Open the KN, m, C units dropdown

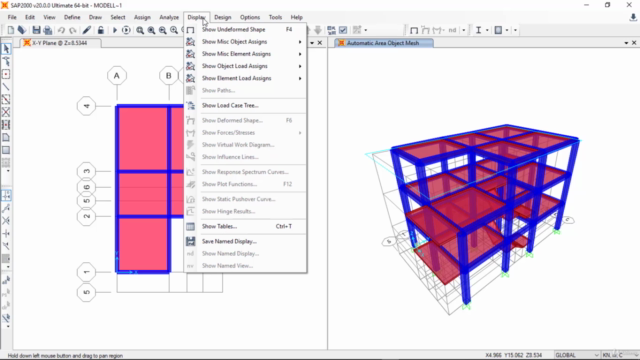coord(620,355)
